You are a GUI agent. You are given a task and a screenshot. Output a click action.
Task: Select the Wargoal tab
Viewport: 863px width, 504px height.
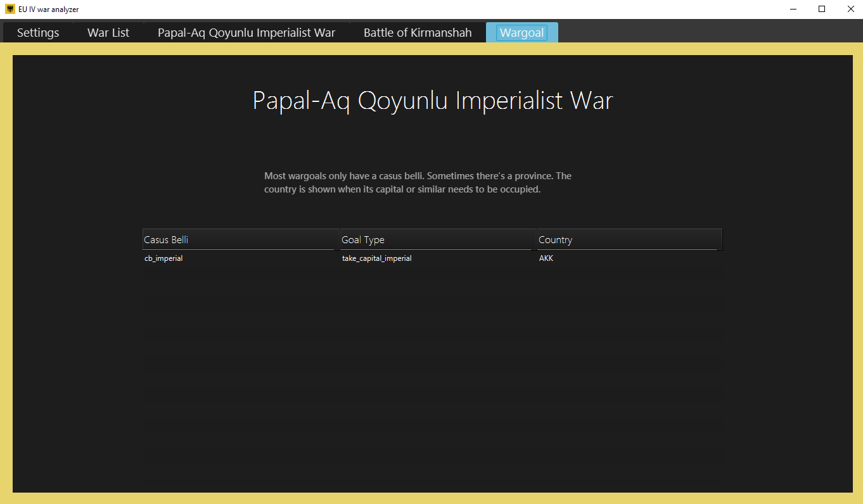(x=522, y=33)
